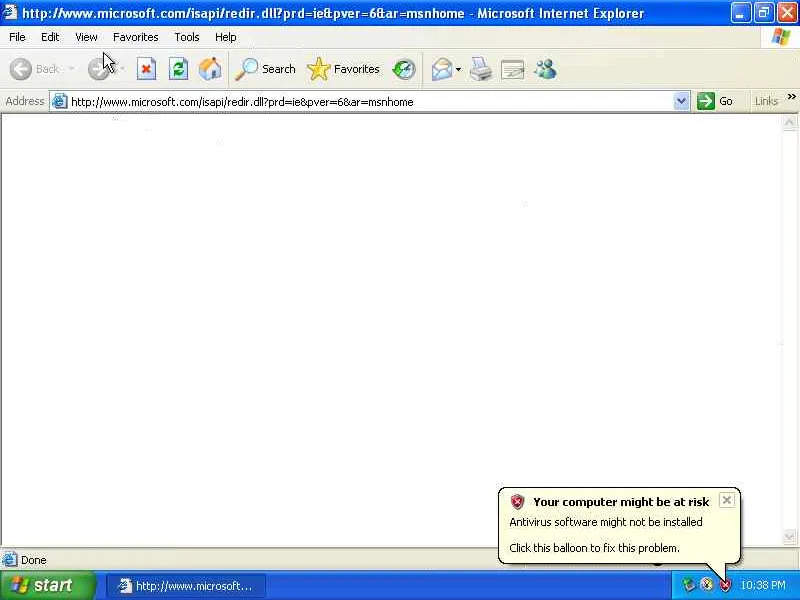Go to the Home page icon

[210, 69]
